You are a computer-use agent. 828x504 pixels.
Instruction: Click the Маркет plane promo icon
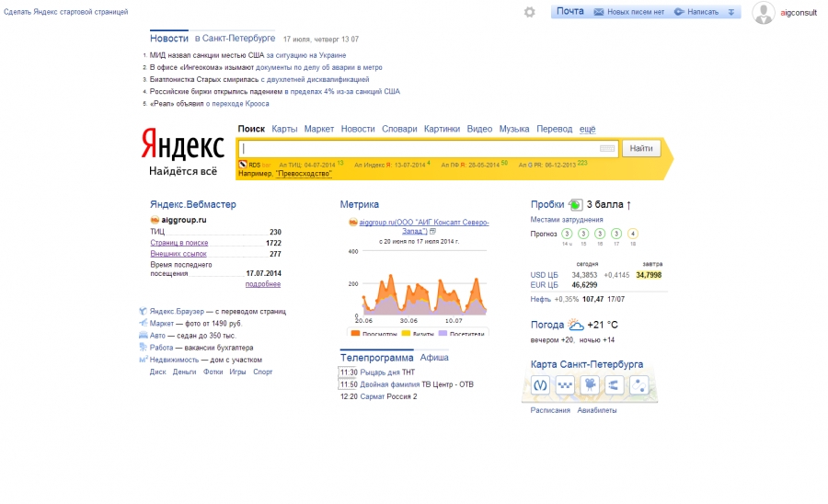(144, 323)
